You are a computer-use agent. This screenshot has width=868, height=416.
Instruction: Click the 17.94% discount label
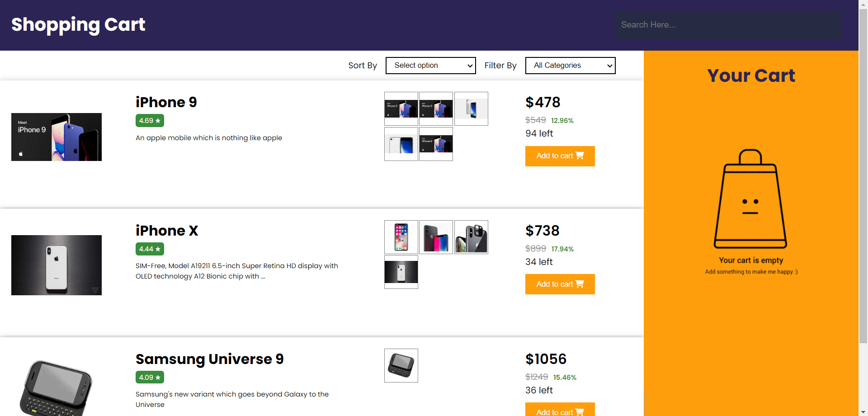click(x=562, y=249)
